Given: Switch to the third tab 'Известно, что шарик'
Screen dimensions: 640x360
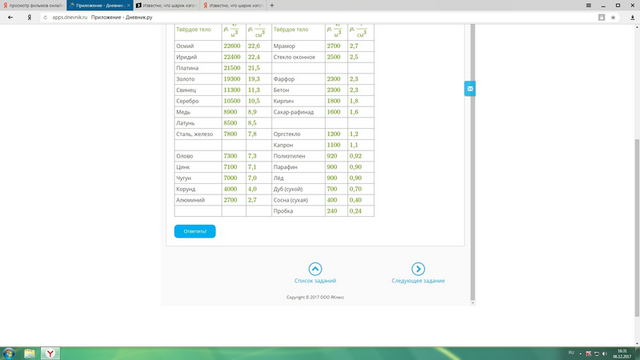Looking at the screenshot, I should pyautogui.click(x=167, y=5).
